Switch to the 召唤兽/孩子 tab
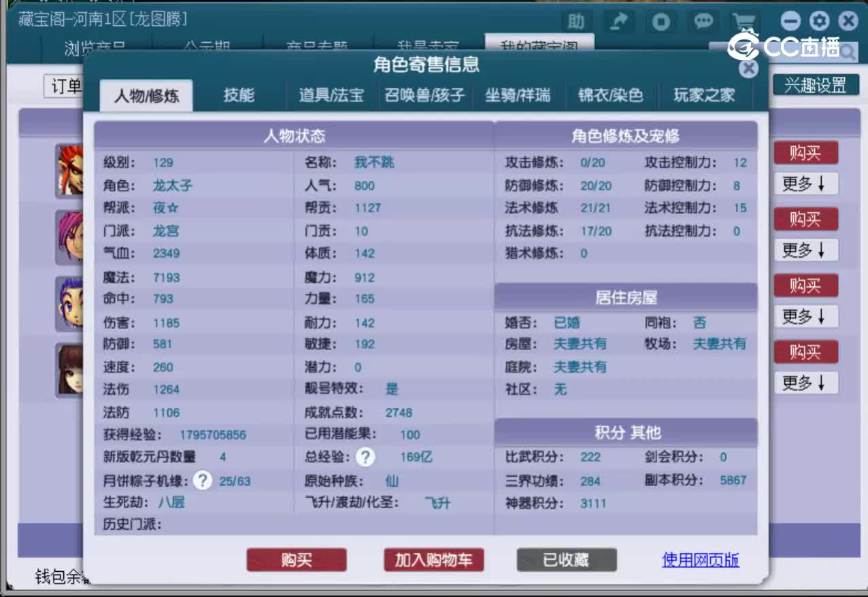 pos(424,95)
